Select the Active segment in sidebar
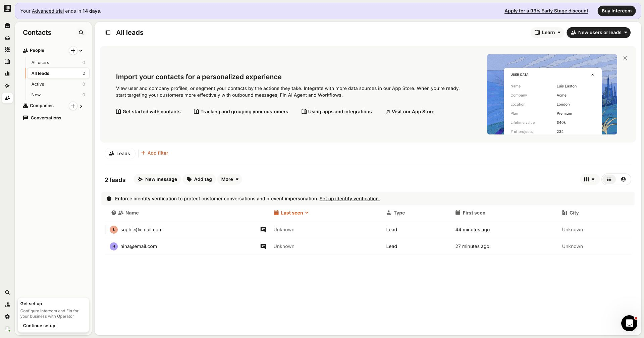The width and height of the screenshot is (644, 338). [x=58, y=84]
